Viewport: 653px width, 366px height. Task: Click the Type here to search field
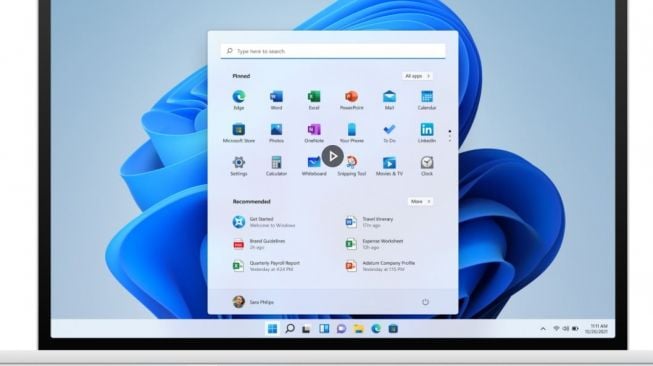tap(333, 51)
